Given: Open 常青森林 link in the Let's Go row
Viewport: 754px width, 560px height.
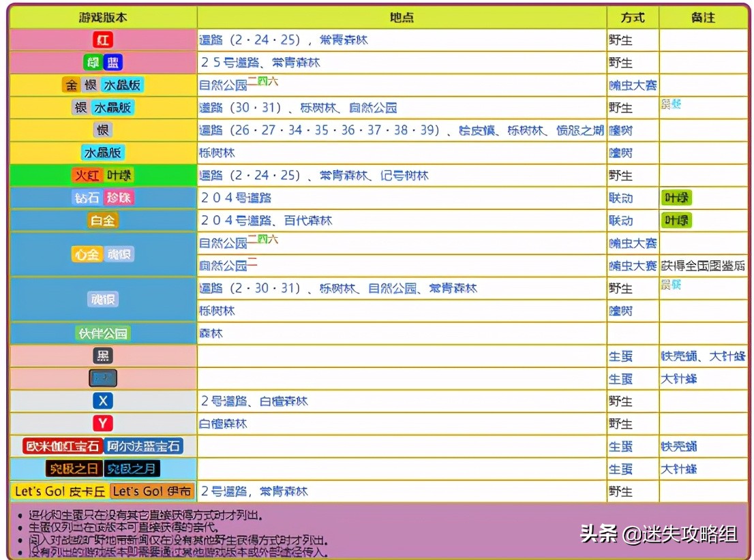Looking at the screenshot, I should pos(283,491).
